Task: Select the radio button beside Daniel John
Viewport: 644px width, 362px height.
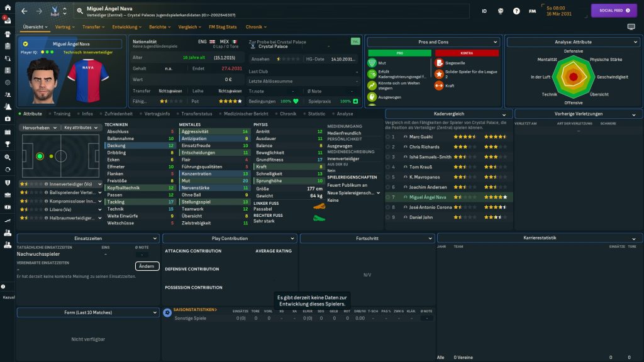Action: (388, 217)
